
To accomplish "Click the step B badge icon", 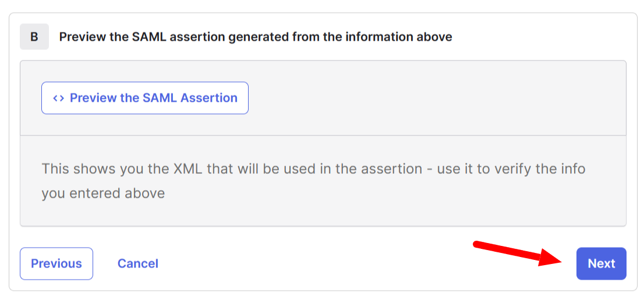I will [x=34, y=37].
